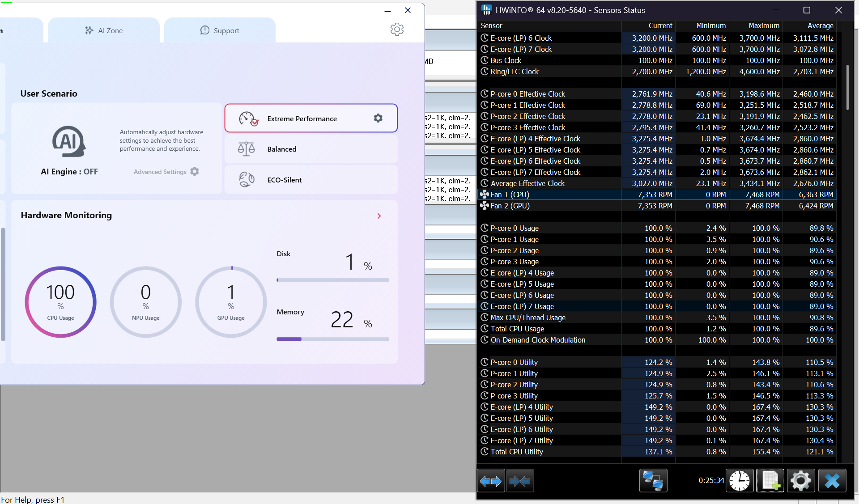The height and width of the screenshot is (504, 859).
Task: Click the 137.1 % Total CPU Utility value
Action: pyautogui.click(x=658, y=452)
